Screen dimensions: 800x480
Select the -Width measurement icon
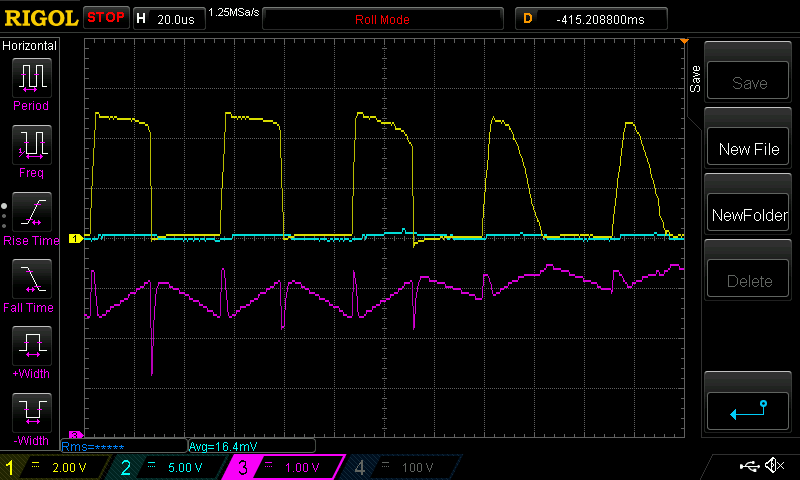pos(30,413)
